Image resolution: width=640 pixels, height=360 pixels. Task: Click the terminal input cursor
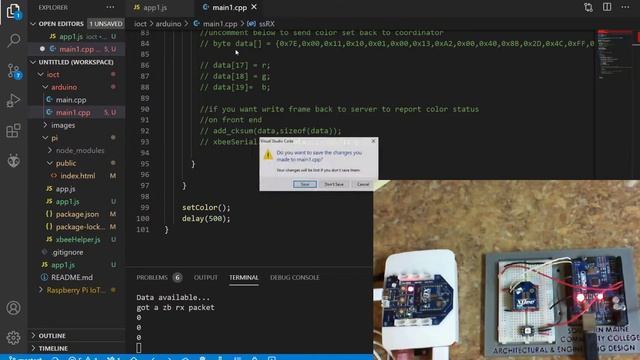point(139,348)
